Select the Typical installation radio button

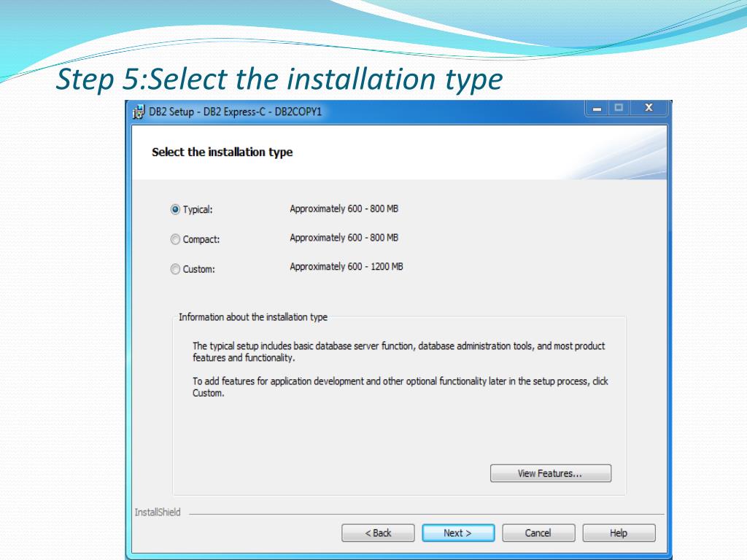175,209
